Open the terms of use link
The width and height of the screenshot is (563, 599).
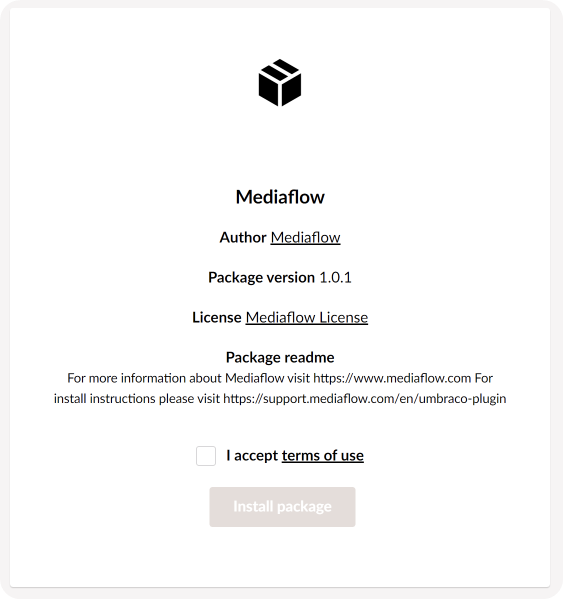coord(323,455)
